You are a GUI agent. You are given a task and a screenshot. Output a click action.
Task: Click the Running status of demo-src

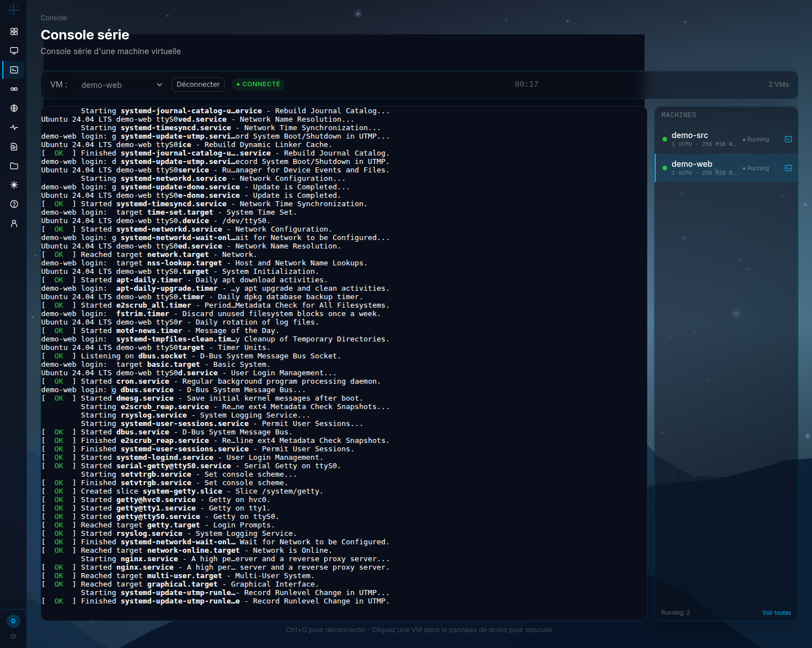pos(756,139)
